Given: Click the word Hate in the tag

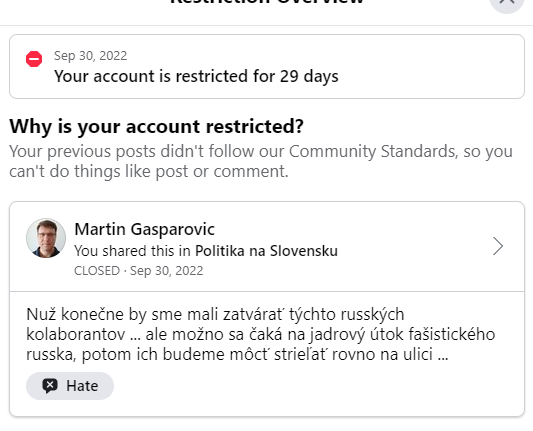Looking at the screenshot, I should 82,386.
